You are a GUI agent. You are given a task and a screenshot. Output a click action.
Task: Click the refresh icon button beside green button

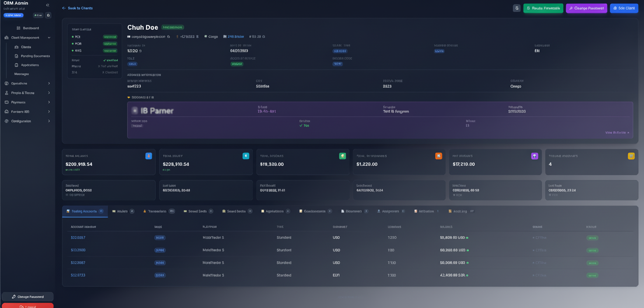pyautogui.click(x=517, y=8)
